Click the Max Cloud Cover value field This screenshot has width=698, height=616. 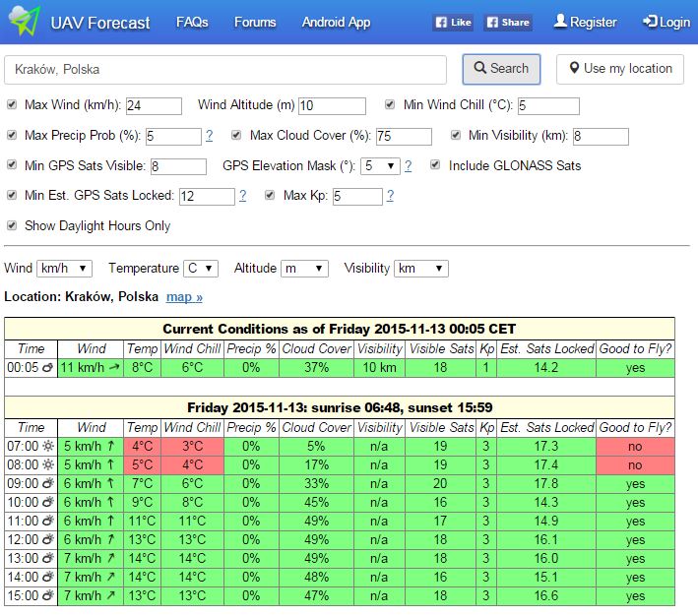(x=404, y=136)
